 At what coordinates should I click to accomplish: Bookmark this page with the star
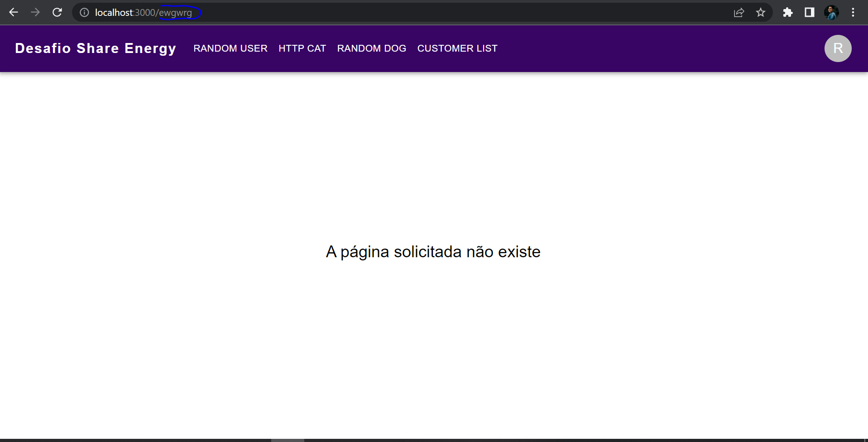pyautogui.click(x=761, y=12)
